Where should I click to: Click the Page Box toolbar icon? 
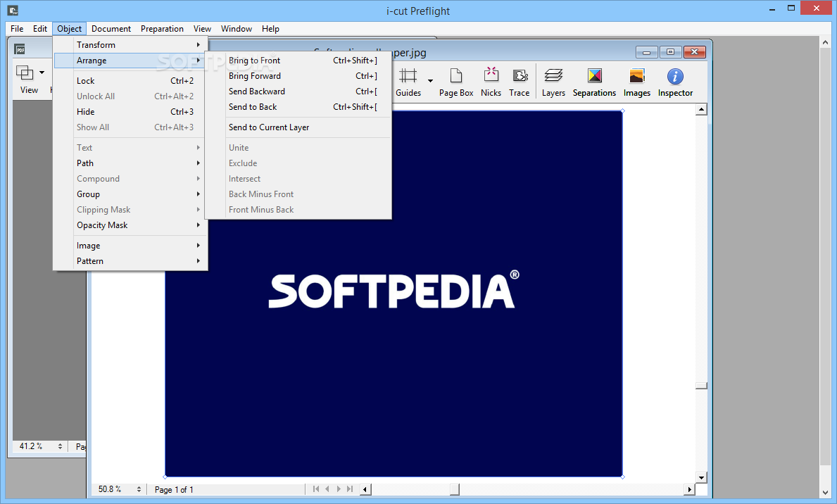[x=456, y=76]
